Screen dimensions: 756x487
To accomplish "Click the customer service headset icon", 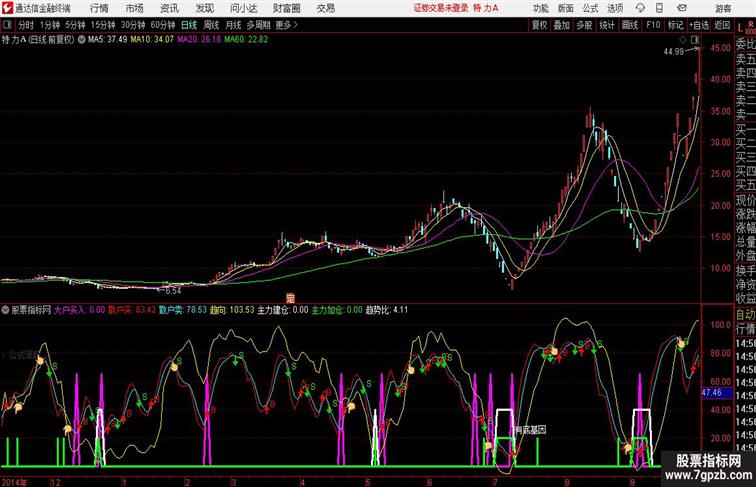I will pos(640,8).
